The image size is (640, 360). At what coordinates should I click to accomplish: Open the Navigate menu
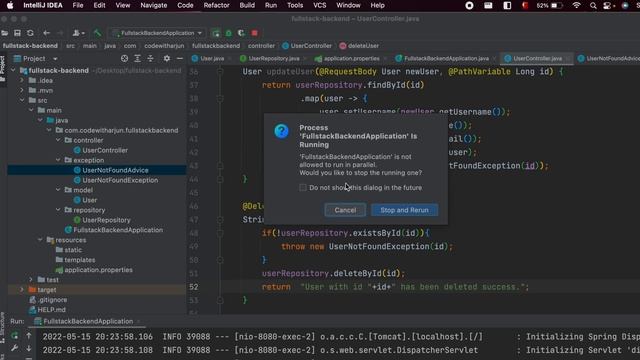pyautogui.click(x=153, y=5)
